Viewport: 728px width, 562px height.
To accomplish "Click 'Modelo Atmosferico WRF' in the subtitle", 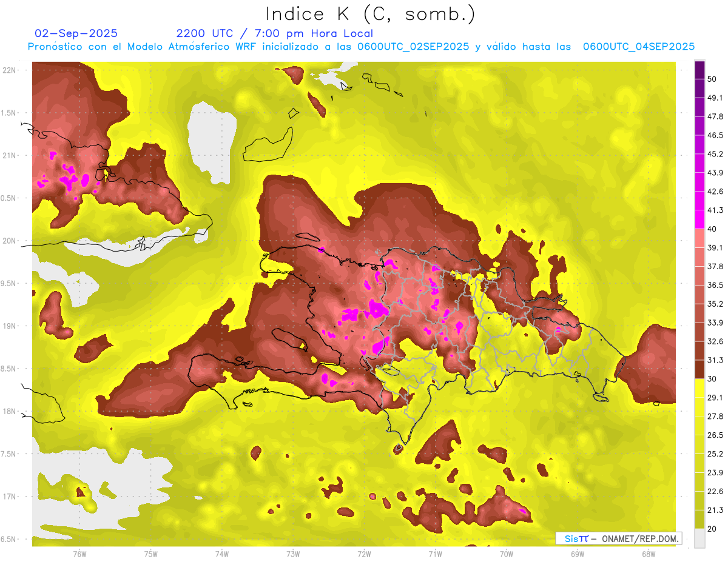I will (183, 47).
